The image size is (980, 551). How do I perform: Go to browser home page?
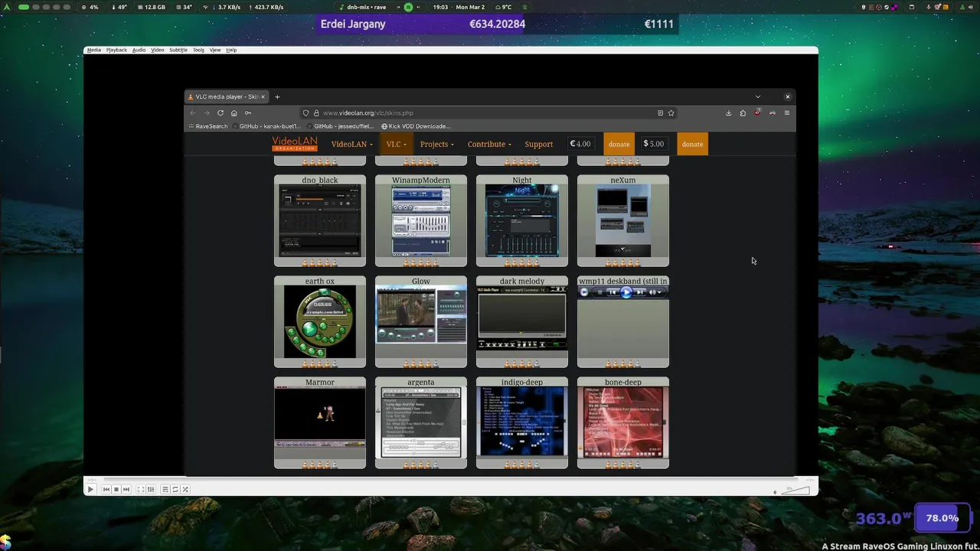[234, 112]
